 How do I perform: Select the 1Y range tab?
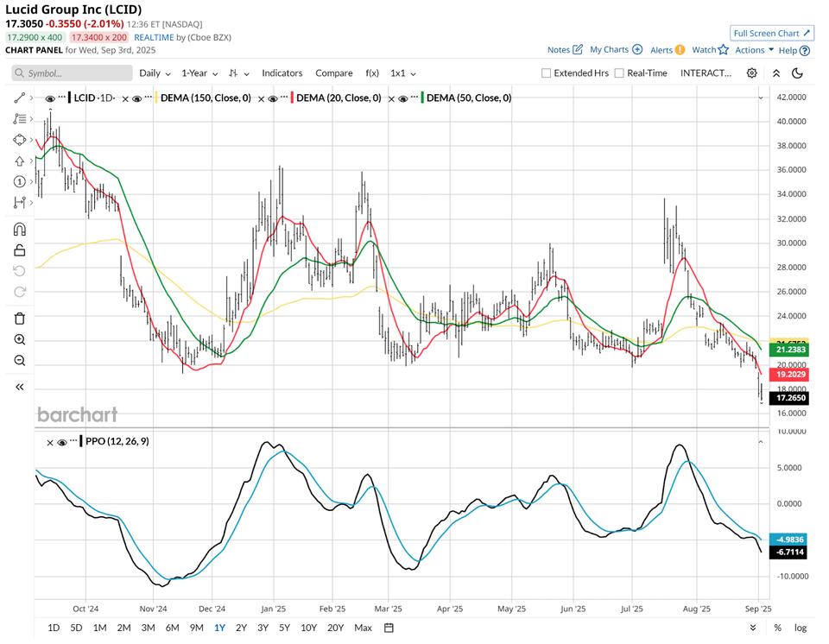(219, 628)
